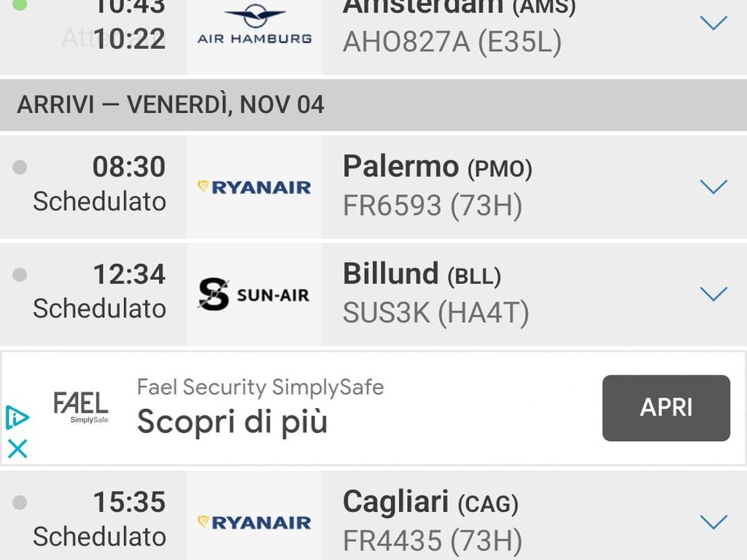The image size is (747, 560).
Task: Expand the Billund SUS3K flight chevron
Action: pos(713,294)
